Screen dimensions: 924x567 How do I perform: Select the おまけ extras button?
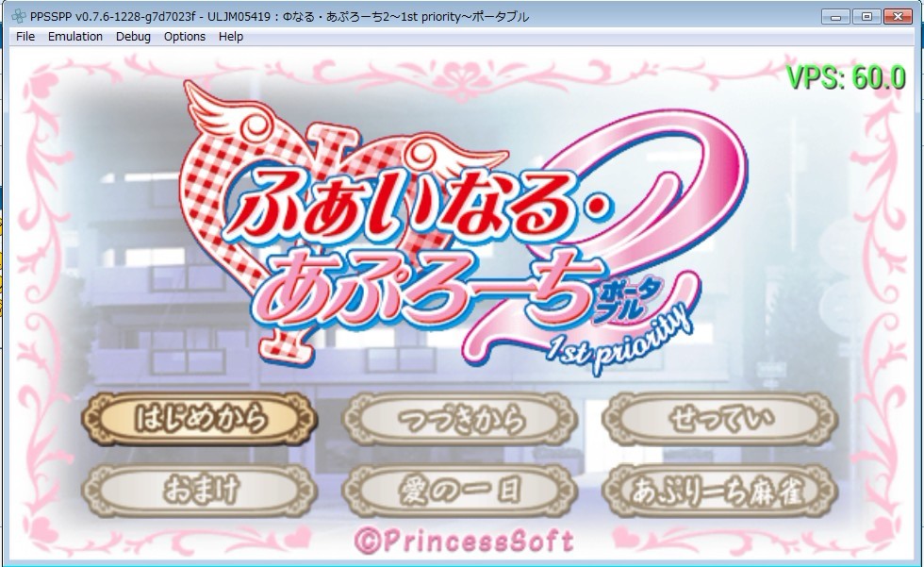pyautogui.click(x=200, y=491)
